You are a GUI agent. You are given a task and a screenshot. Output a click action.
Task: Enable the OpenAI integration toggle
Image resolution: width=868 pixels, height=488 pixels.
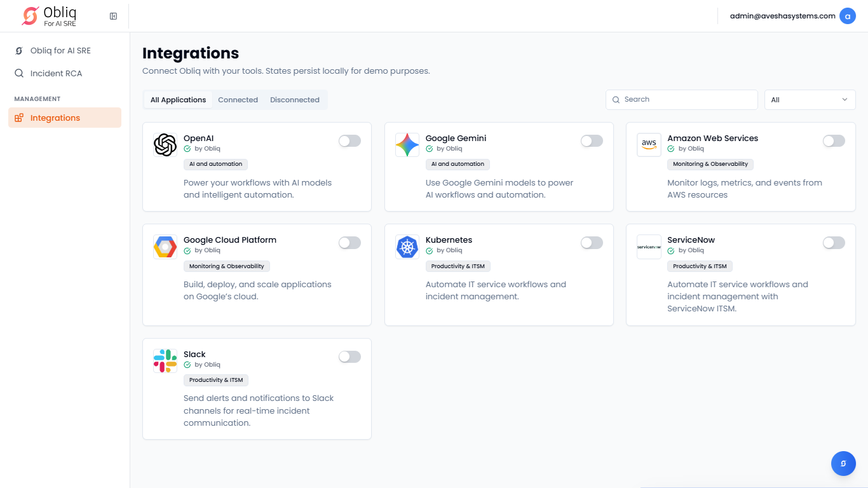(349, 141)
